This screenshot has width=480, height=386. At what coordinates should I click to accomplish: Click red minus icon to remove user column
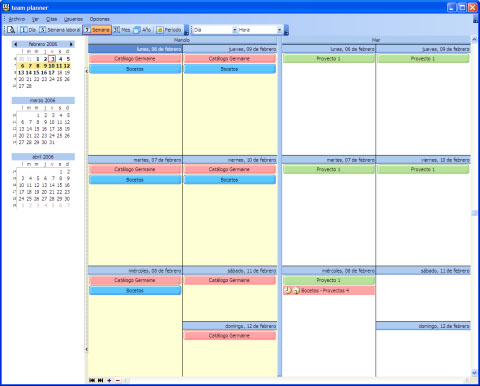(x=118, y=380)
